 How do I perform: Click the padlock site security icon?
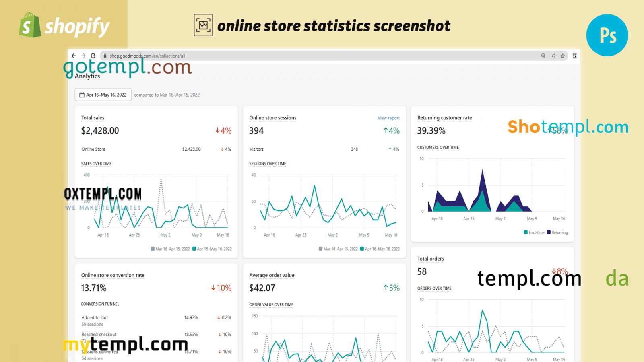[x=105, y=56]
